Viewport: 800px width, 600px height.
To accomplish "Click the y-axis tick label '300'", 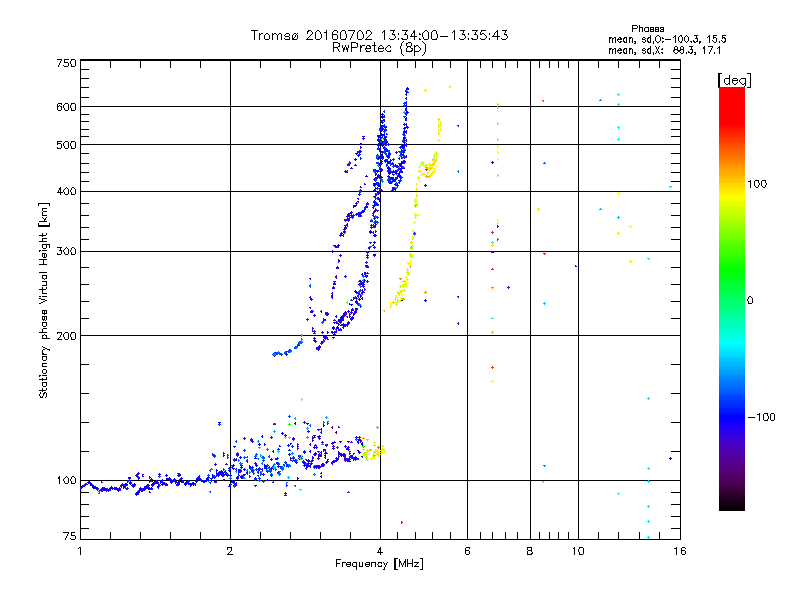I will [66, 251].
